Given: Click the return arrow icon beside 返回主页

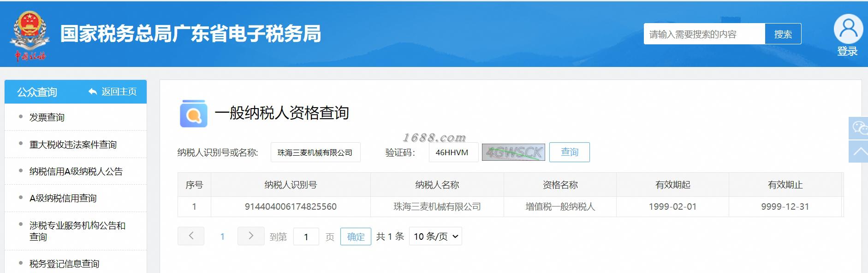Looking at the screenshot, I should tap(93, 91).
